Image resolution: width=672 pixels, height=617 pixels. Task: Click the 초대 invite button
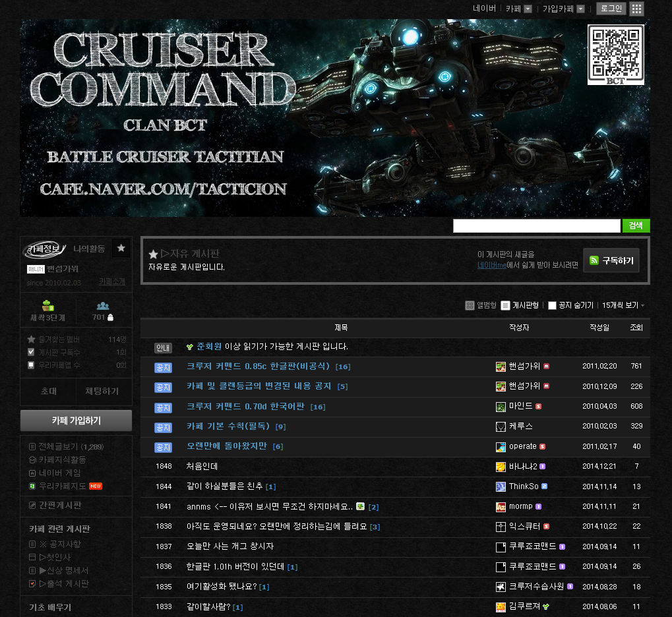48,391
